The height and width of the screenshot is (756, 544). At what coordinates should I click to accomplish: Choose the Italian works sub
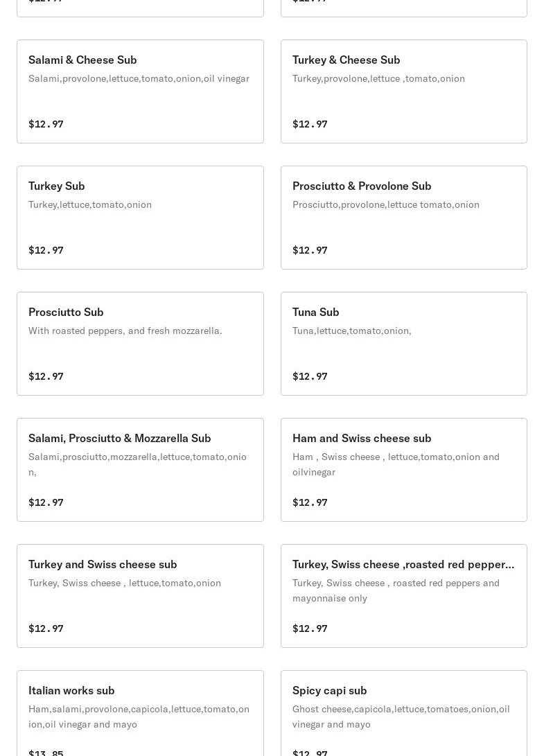71,691
